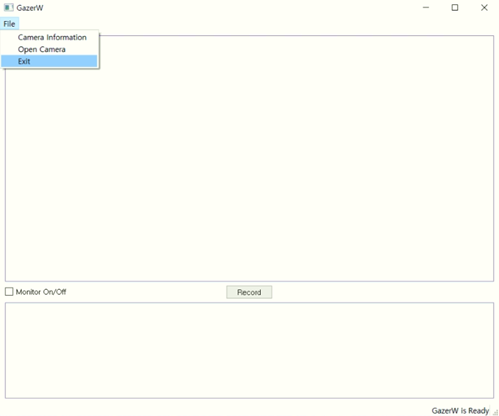Maximize the GazerW window
Screen dimensions: 499x416
tap(455, 7)
